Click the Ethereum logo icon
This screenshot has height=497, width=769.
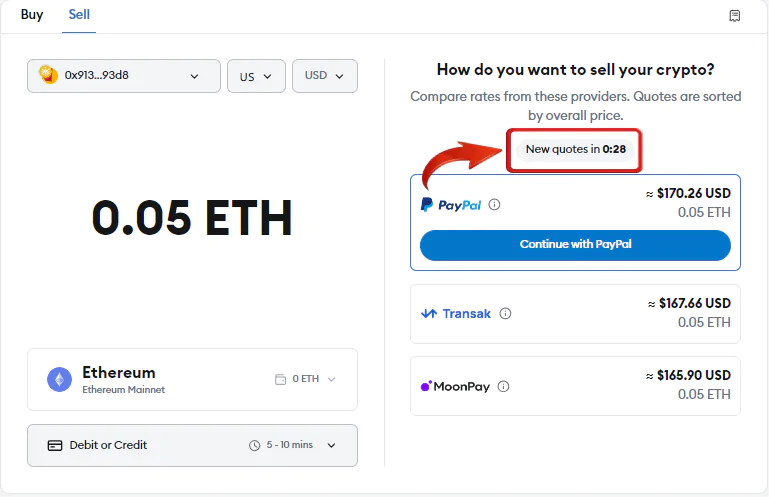pos(59,379)
